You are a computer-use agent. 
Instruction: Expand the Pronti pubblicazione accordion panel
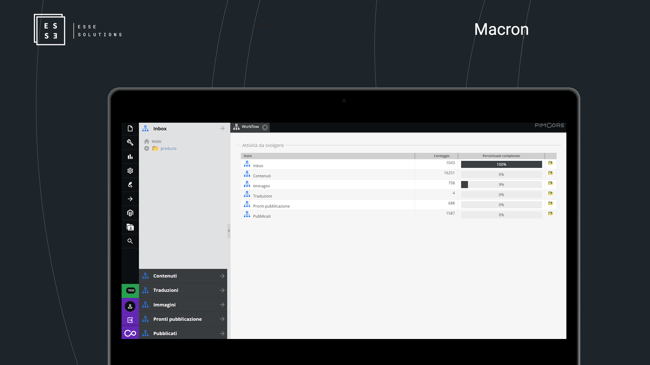[183, 319]
